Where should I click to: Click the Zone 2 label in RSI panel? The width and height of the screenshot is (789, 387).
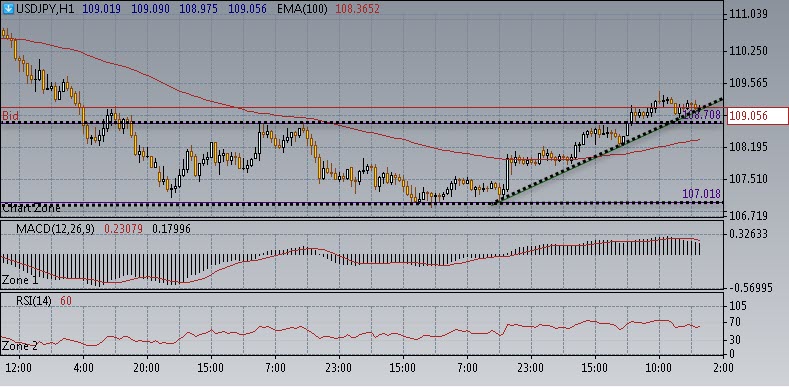[20, 346]
